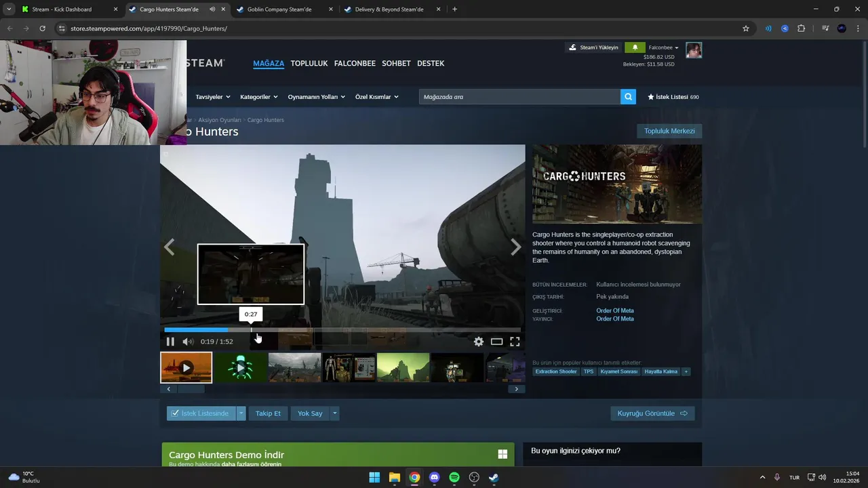Viewport: 868px width, 488px height.
Task: Open SOHBET menu
Action: (396, 63)
